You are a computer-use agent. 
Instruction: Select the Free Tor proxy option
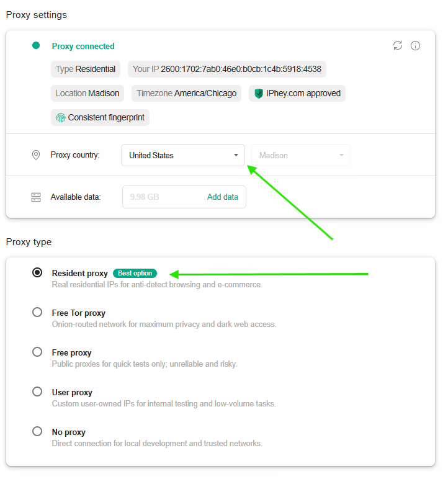coord(37,312)
